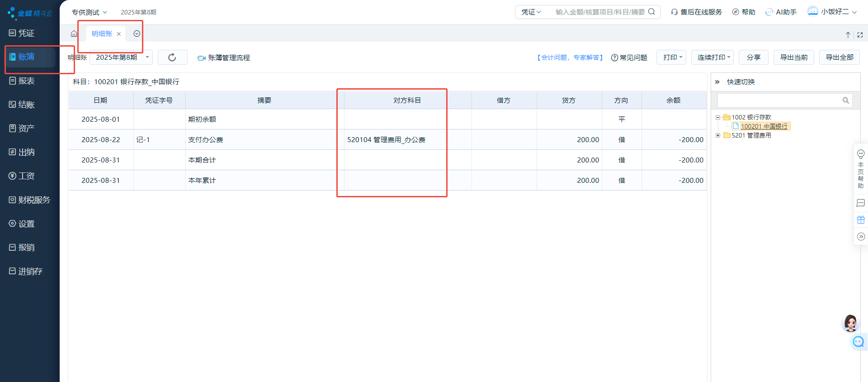Expand the 5201 管理费用 tree node
Image resolution: width=868 pixels, height=382 pixels.
[x=717, y=135]
